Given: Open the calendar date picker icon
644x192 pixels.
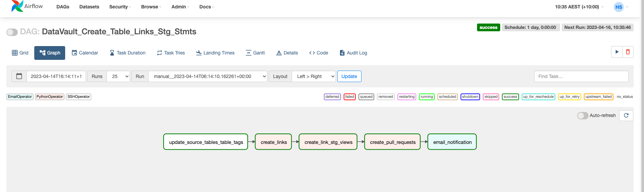Looking at the screenshot, I should coord(19,76).
